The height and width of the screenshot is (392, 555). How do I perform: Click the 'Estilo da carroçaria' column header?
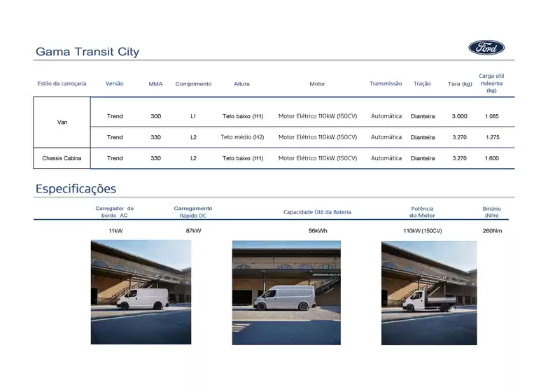point(62,83)
